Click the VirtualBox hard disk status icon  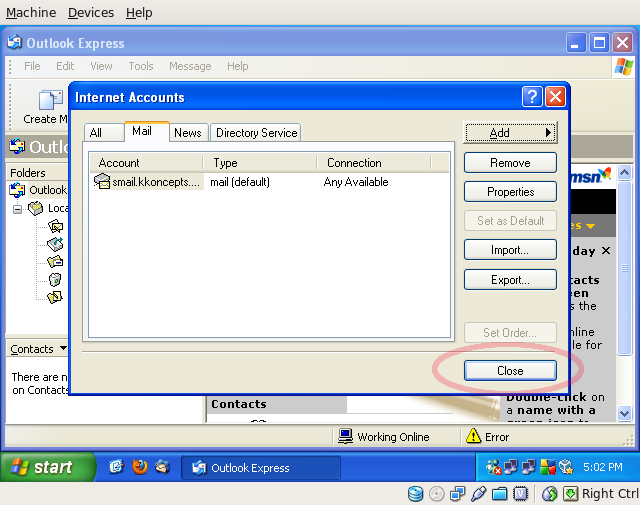pos(416,494)
